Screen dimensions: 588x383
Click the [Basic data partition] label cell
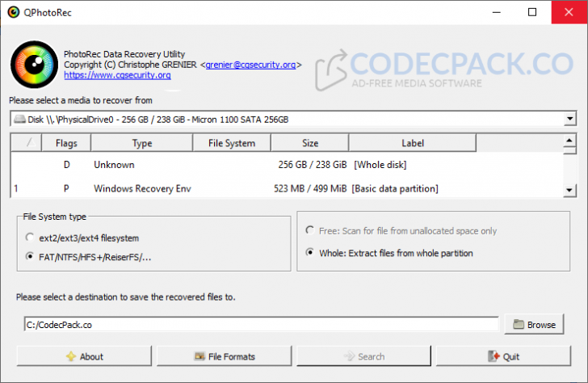[x=395, y=188]
